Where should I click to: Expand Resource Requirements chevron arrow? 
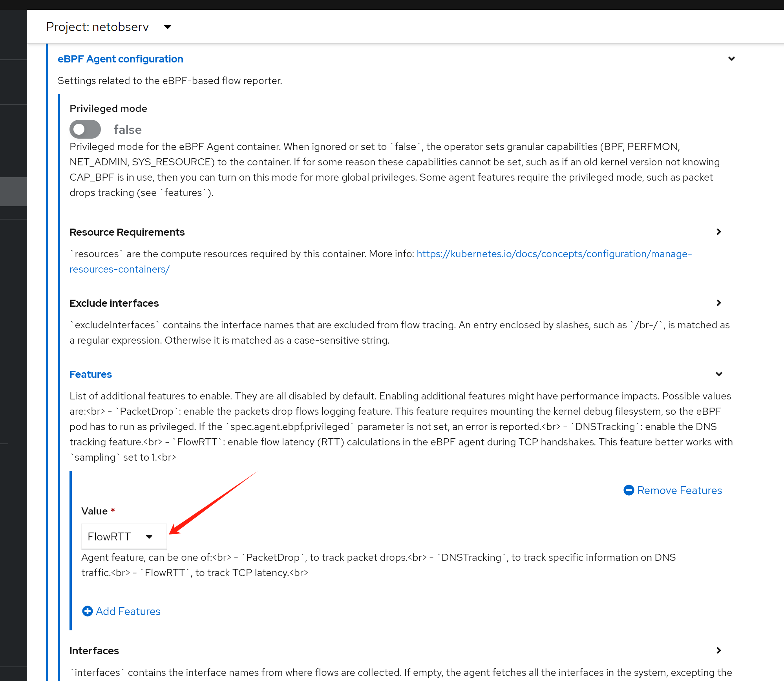click(x=718, y=232)
